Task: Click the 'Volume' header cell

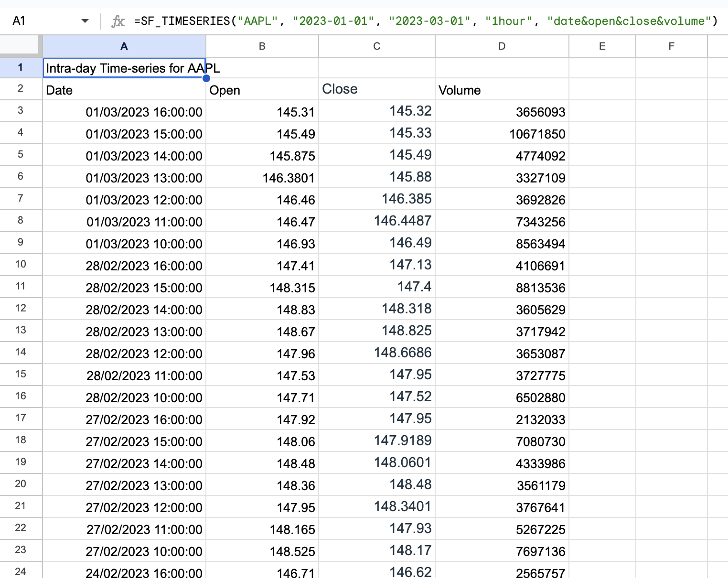Action: (502, 89)
